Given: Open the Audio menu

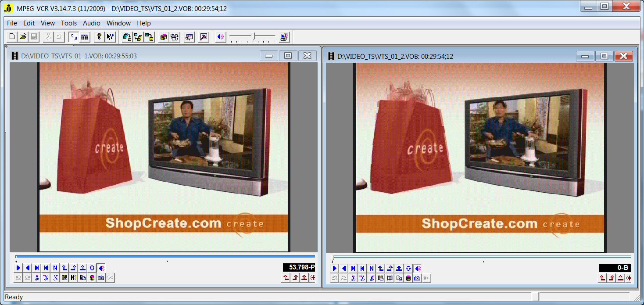Looking at the screenshot, I should (x=92, y=23).
